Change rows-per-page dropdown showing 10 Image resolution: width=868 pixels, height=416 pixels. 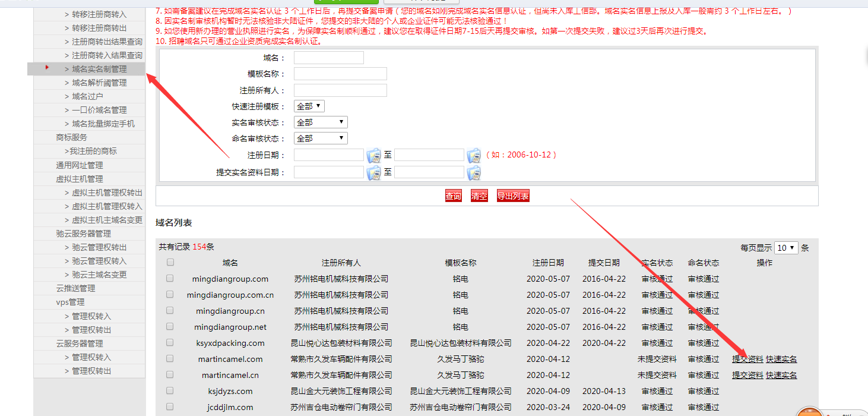(786, 248)
